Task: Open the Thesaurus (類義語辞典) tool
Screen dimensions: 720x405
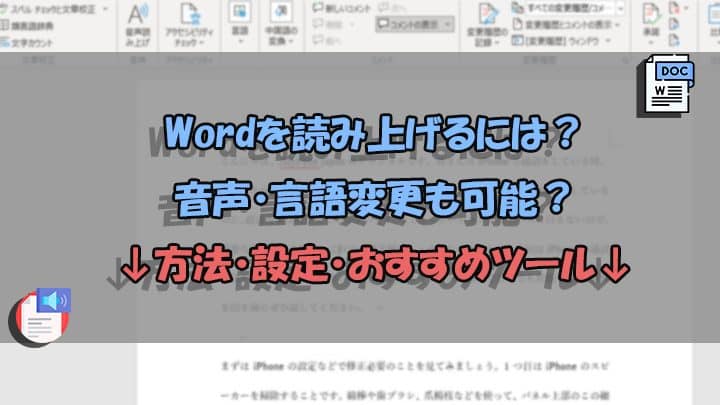Action: 28,26
